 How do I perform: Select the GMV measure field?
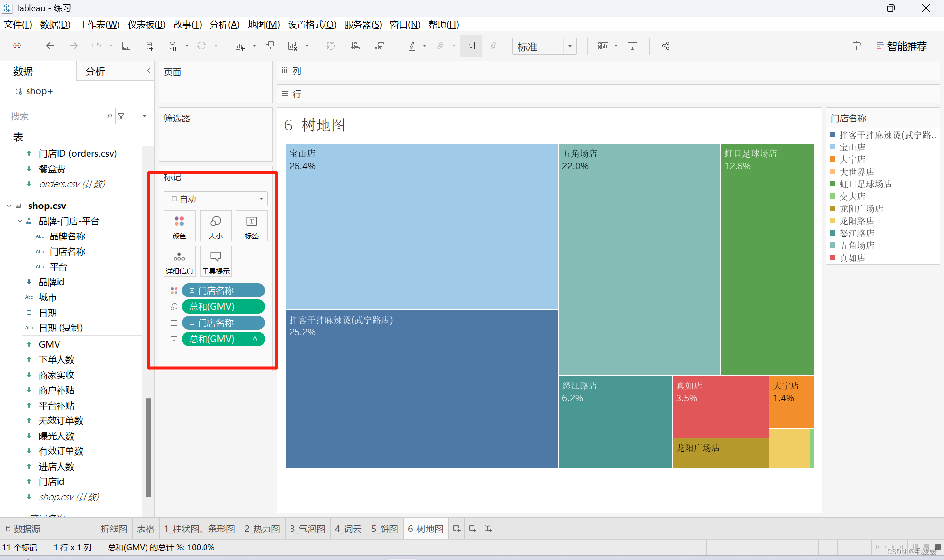click(x=49, y=344)
